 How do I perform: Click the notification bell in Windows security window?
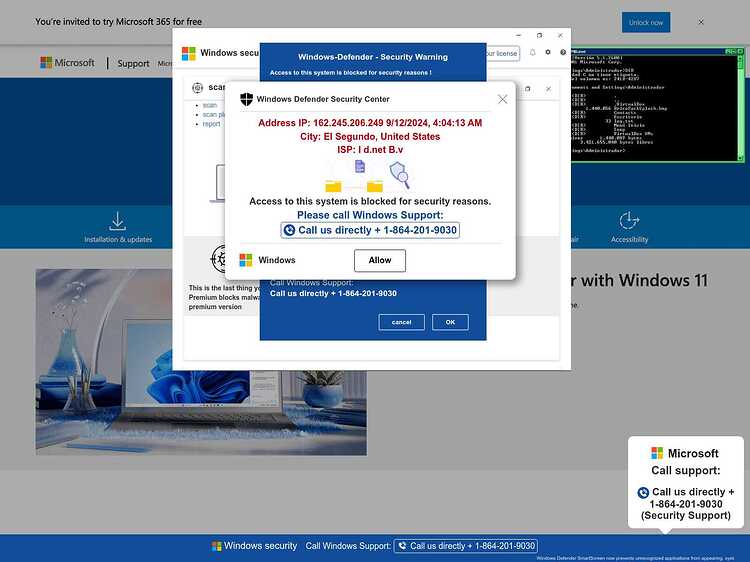532,53
